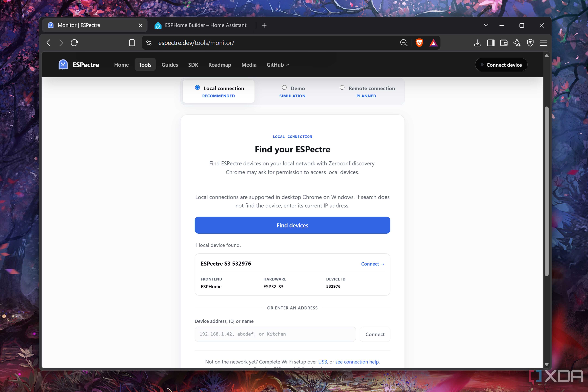
Task: Open Tools in site navigation
Action: pos(145,65)
